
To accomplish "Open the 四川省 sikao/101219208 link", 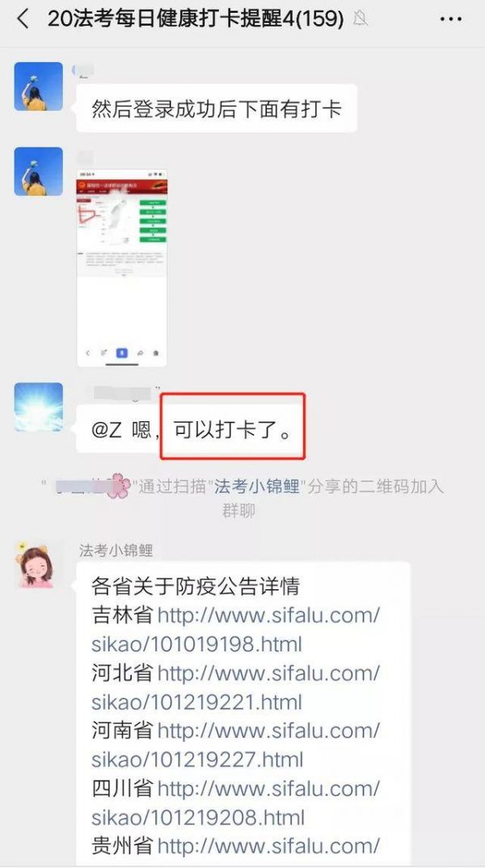I will (x=236, y=803).
